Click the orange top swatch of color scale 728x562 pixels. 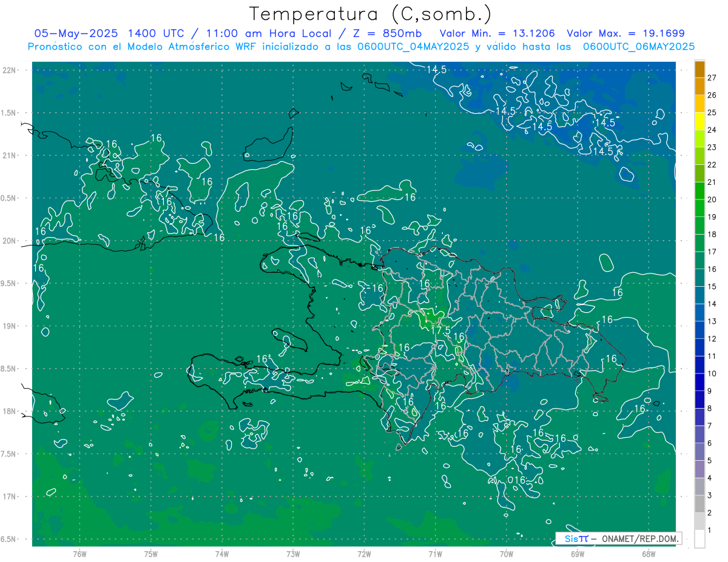[x=699, y=69]
